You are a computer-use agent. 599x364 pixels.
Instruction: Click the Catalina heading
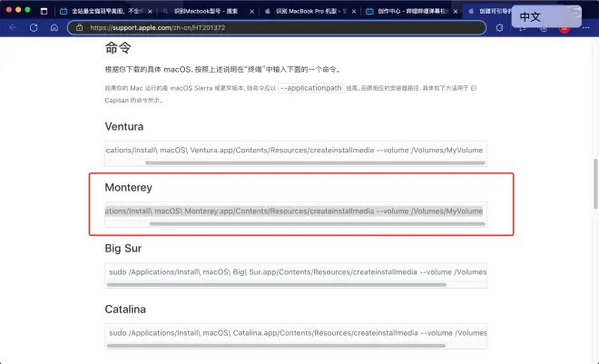(125, 309)
